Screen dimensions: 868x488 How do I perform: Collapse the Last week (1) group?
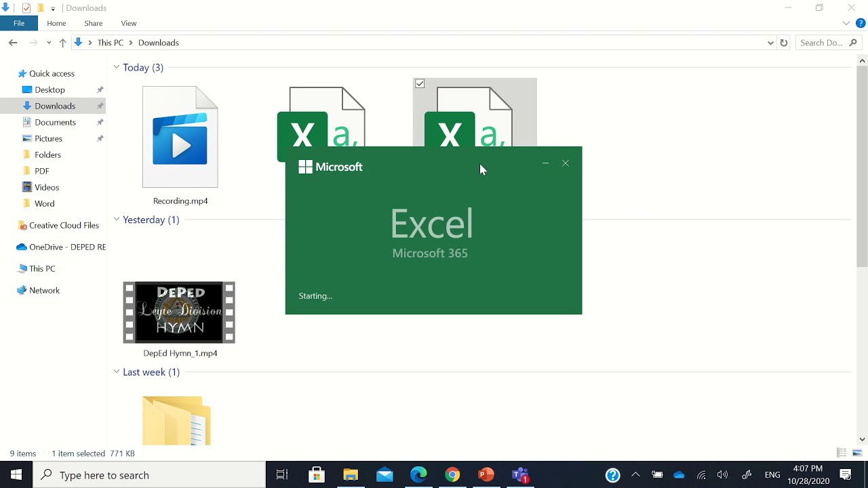point(117,372)
